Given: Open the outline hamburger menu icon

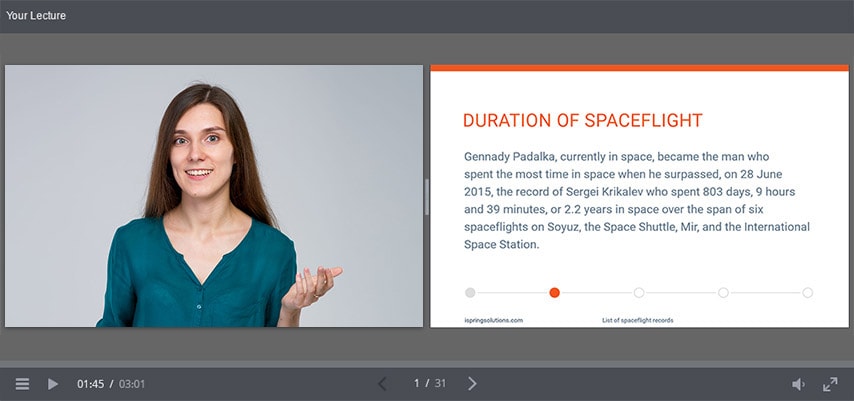Looking at the screenshot, I should (x=22, y=384).
